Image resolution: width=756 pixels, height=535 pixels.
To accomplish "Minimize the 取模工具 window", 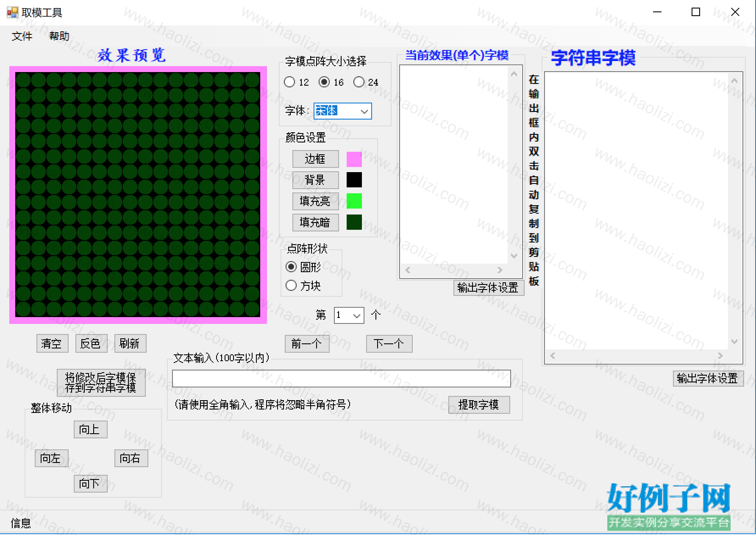I will click(x=657, y=12).
